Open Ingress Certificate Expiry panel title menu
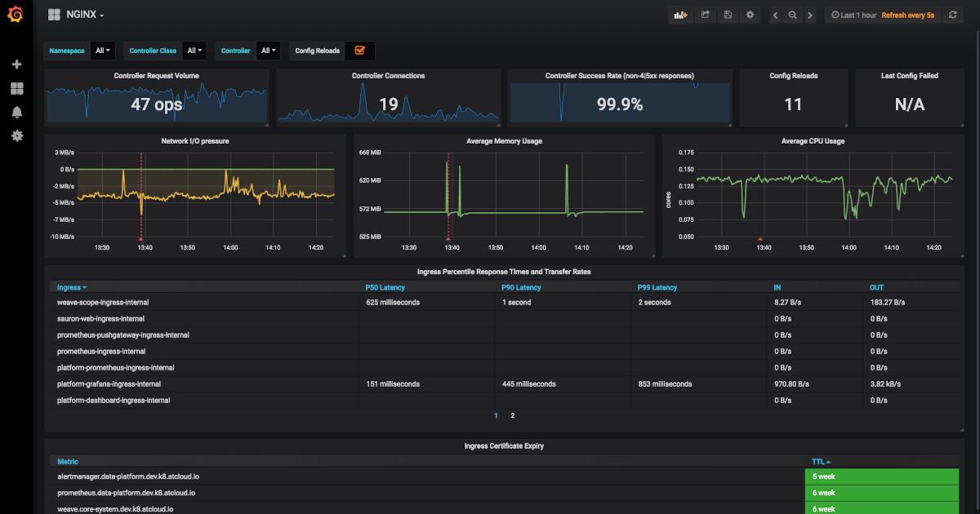The image size is (980, 514). tap(504, 446)
